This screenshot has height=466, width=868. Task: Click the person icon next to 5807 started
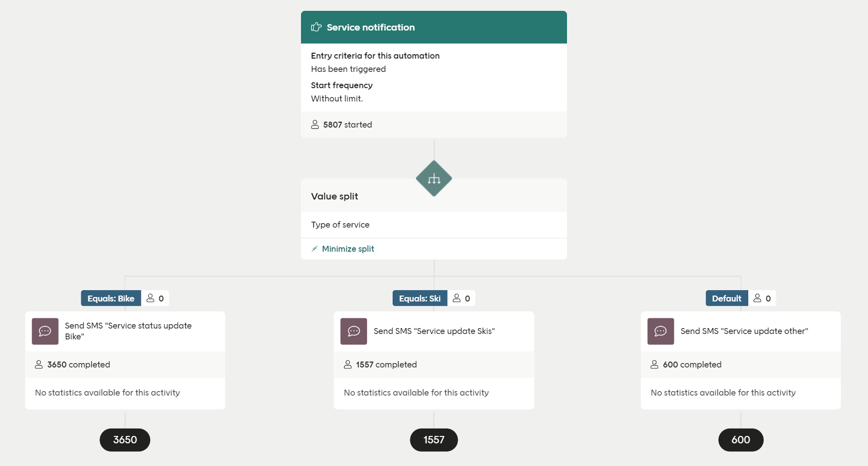[x=314, y=124]
